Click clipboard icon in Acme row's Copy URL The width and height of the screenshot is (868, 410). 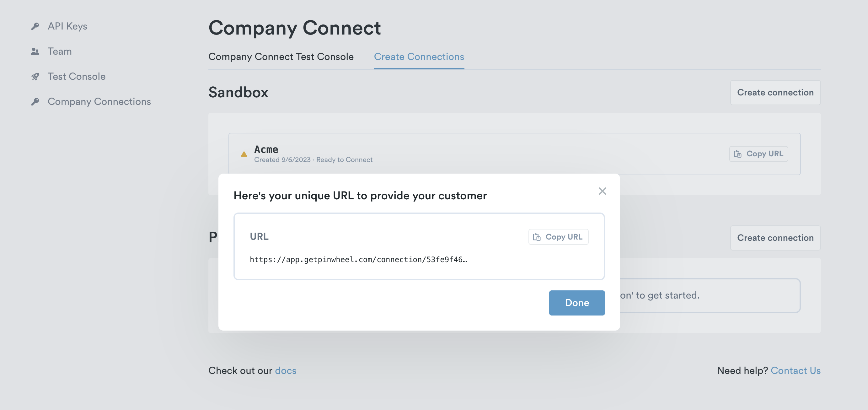[x=737, y=154]
